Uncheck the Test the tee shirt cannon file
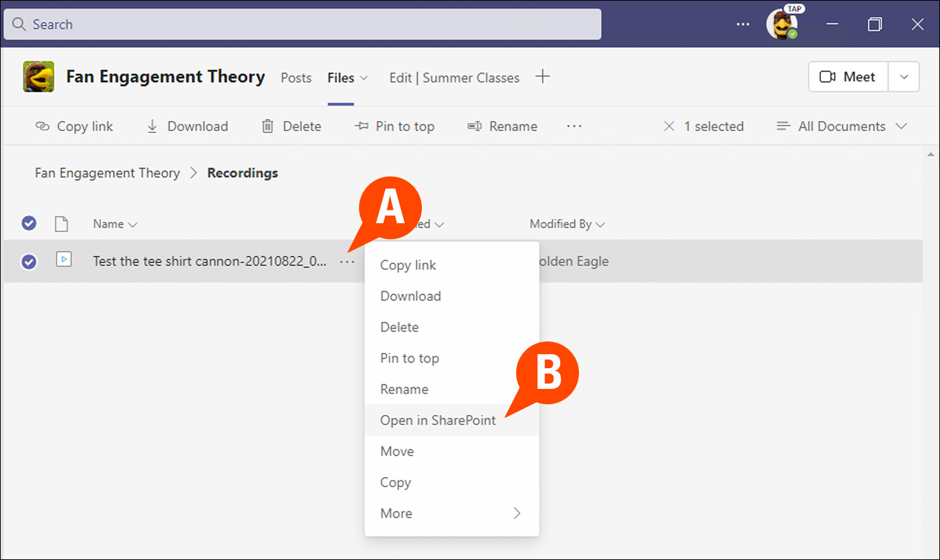Image resolution: width=940 pixels, height=560 pixels. pos(29,261)
